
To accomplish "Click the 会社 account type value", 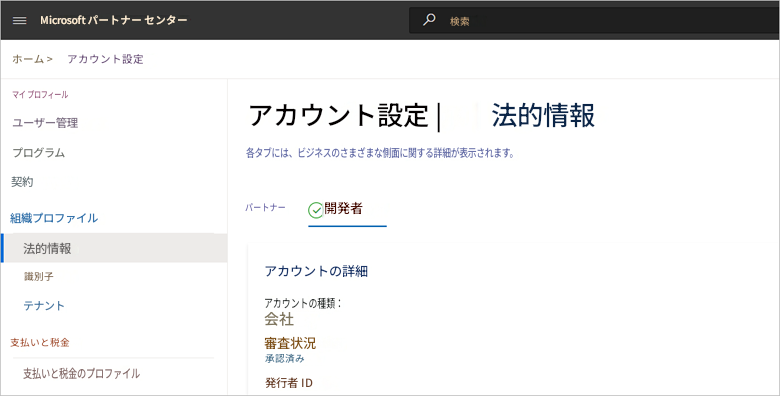I will (x=279, y=319).
